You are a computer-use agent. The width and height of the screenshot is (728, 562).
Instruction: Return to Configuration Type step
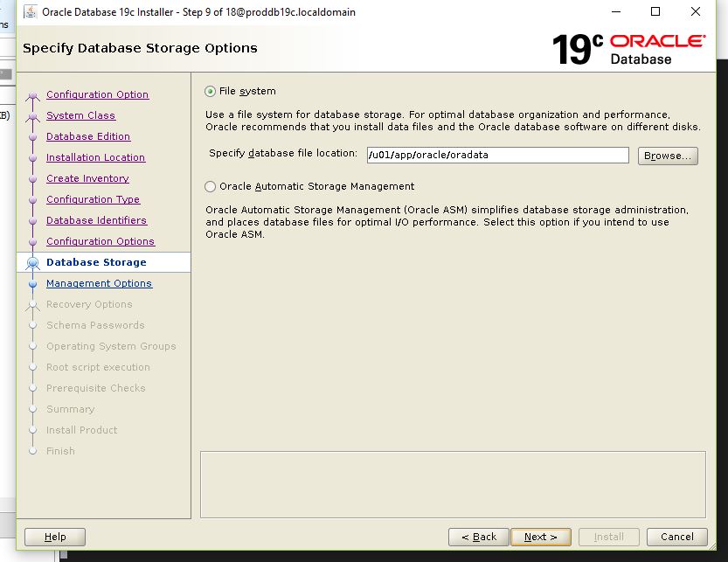pos(93,199)
